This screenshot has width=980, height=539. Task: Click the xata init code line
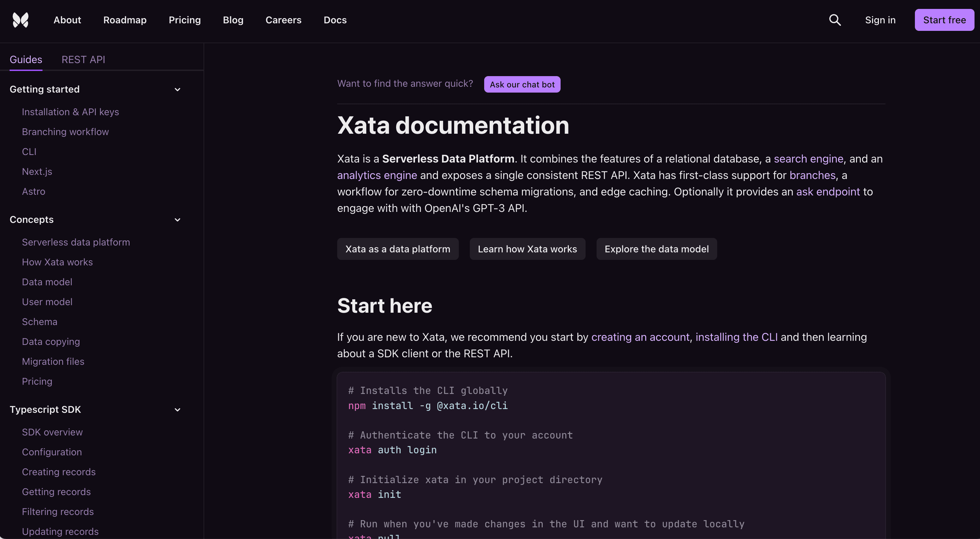click(x=374, y=494)
